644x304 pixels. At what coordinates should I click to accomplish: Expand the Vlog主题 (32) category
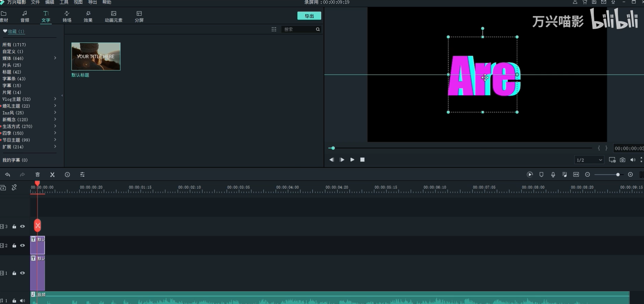tap(55, 99)
